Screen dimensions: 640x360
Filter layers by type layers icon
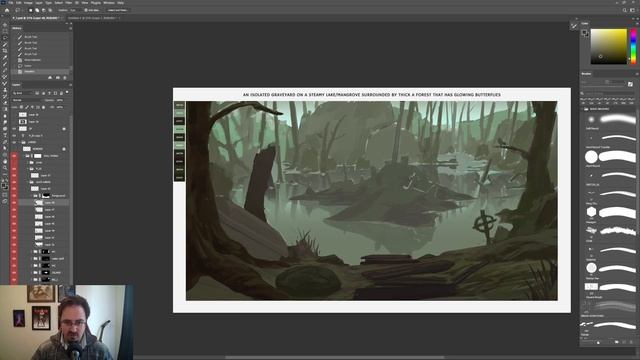[x=49, y=93]
